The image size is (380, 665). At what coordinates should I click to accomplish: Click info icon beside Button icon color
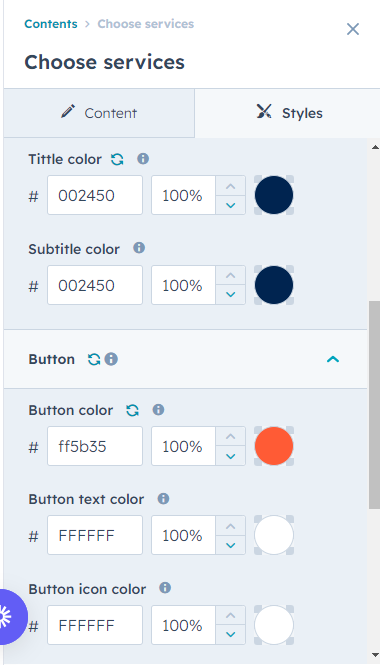pyautogui.click(x=165, y=588)
